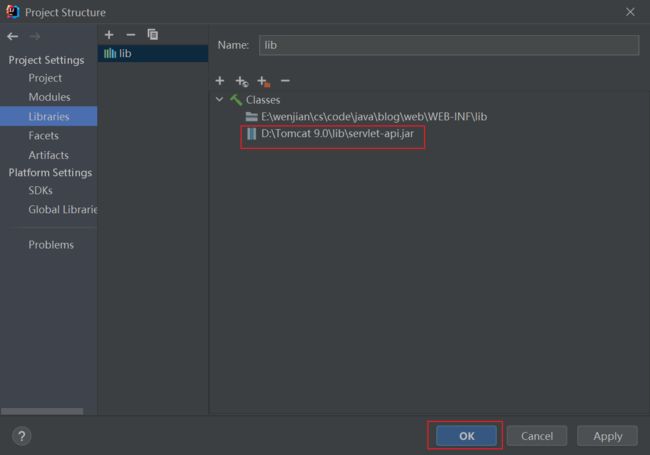The image size is (650, 455).
Task: Remove selected class root minus icon
Action: coord(285,81)
